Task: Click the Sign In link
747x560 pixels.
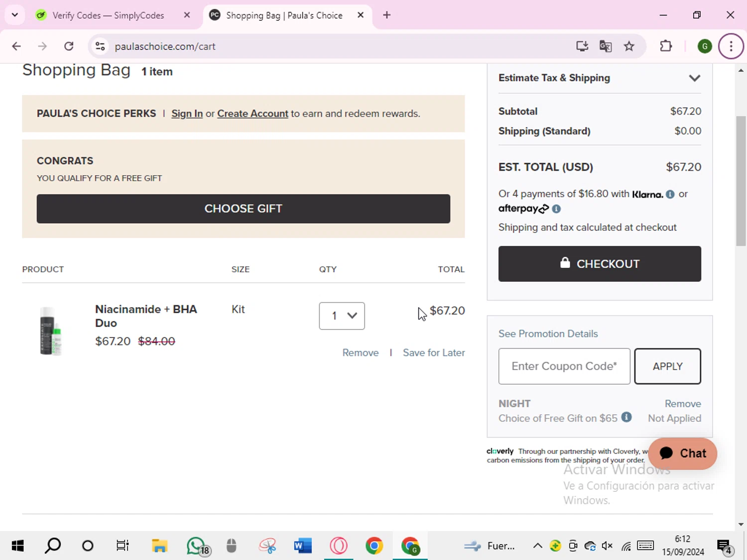Action: tap(187, 113)
